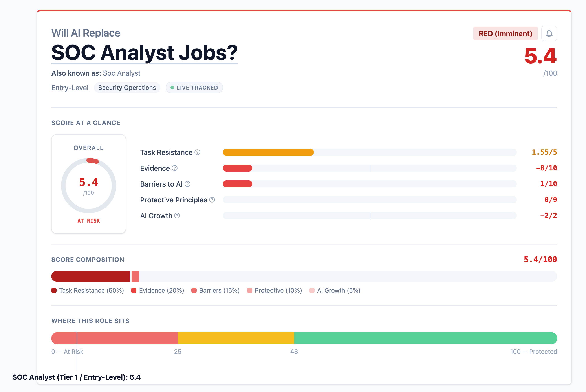Click the 1/10 Barriers score
The height and width of the screenshot is (392, 586).
pos(549,184)
